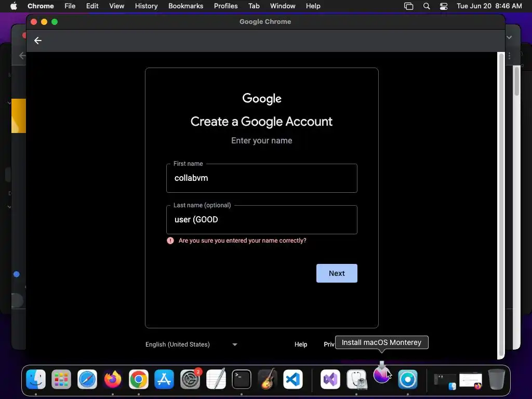Open the Window menu
This screenshot has height=399, width=532.
click(x=283, y=6)
